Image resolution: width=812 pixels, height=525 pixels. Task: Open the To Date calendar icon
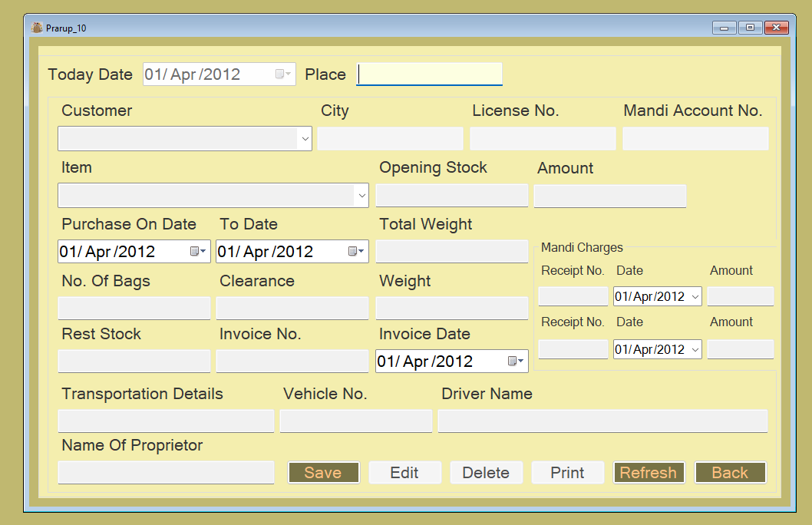click(x=356, y=251)
